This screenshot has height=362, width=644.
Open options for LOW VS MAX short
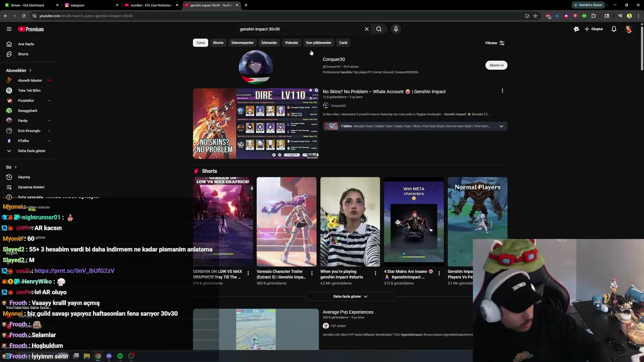pyautogui.click(x=248, y=274)
